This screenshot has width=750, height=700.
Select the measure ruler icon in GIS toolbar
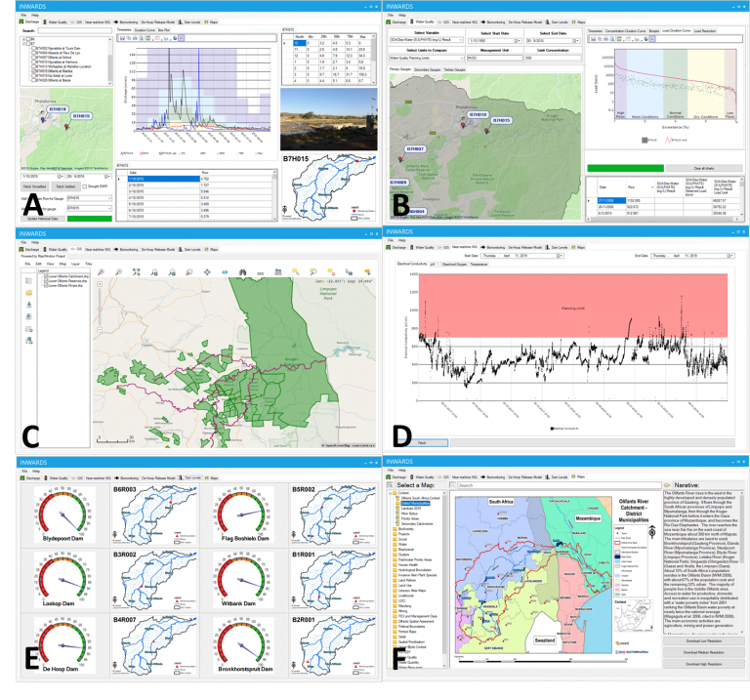[260, 272]
